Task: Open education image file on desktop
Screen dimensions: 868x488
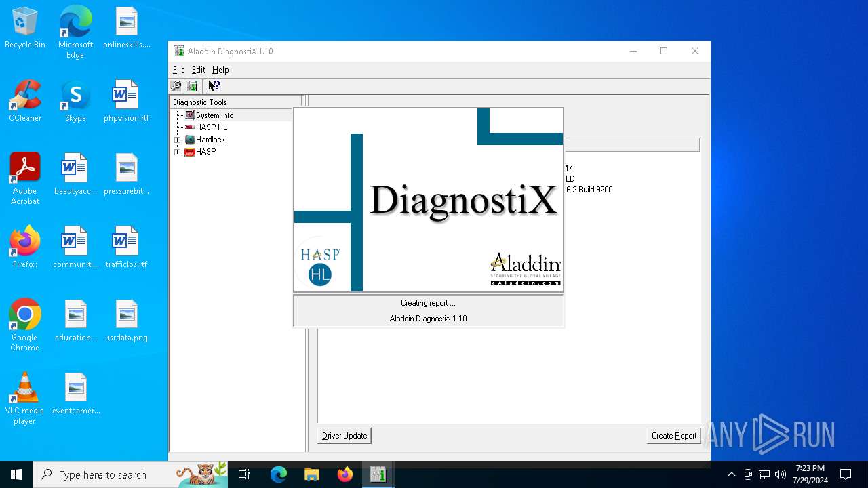Action: click(75, 321)
